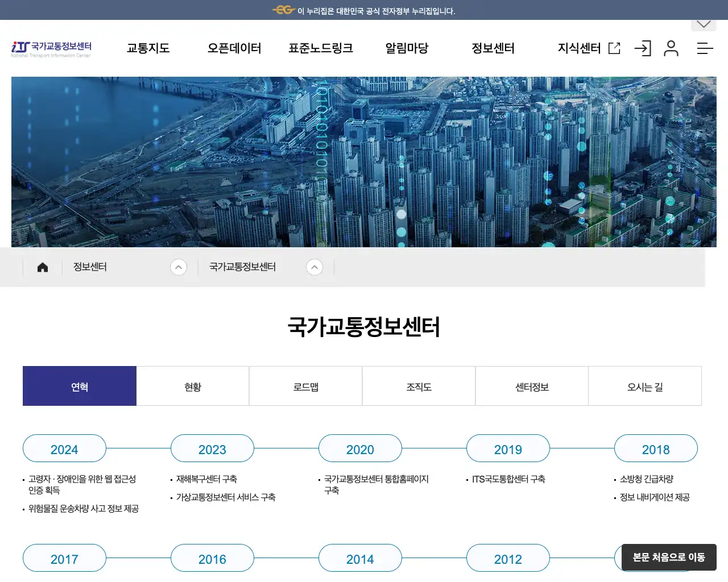Screen dimensions: 728x582
Task: Open the 오픈데이터 menu
Action: [x=234, y=48]
